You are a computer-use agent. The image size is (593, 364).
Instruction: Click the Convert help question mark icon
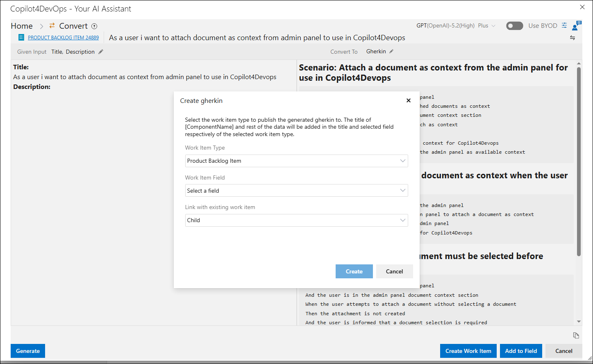pos(94,26)
